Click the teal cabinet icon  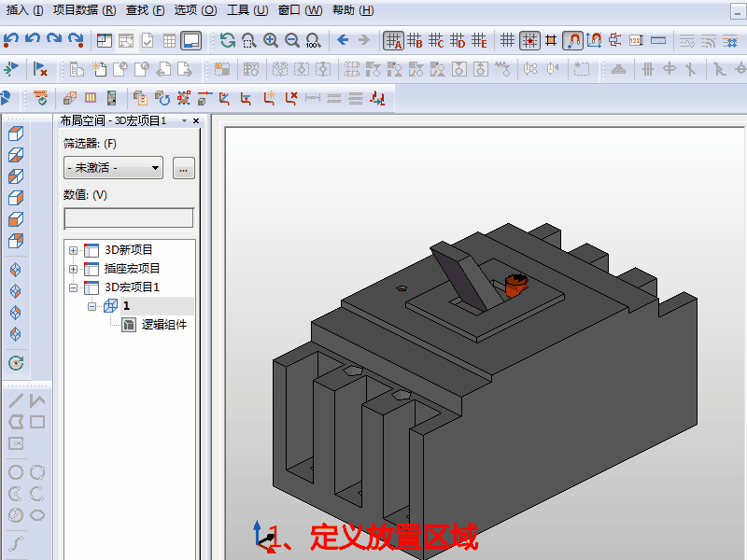pyautogui.click(x=111, y=99)
